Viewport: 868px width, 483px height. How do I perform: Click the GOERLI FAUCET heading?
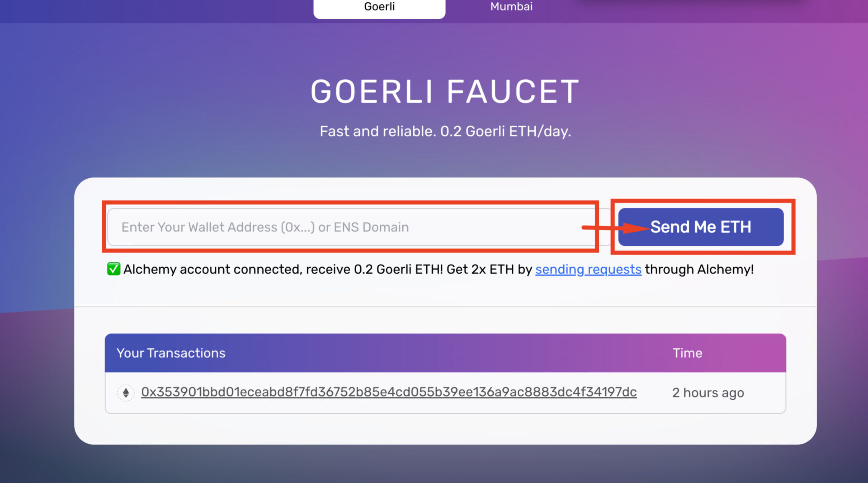click(444, 91)
